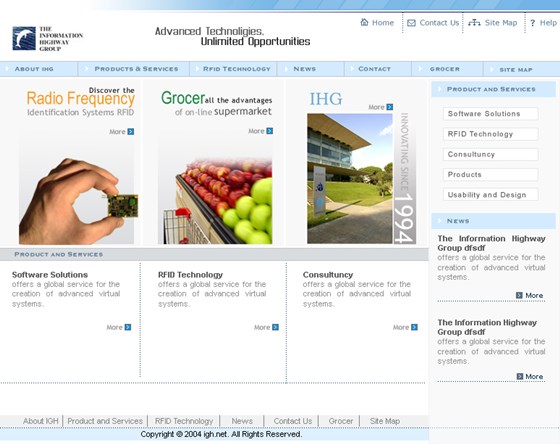This screenshot has height=444, width=560.
Task: Click the IHG heading text
Action: pos(326,99)
